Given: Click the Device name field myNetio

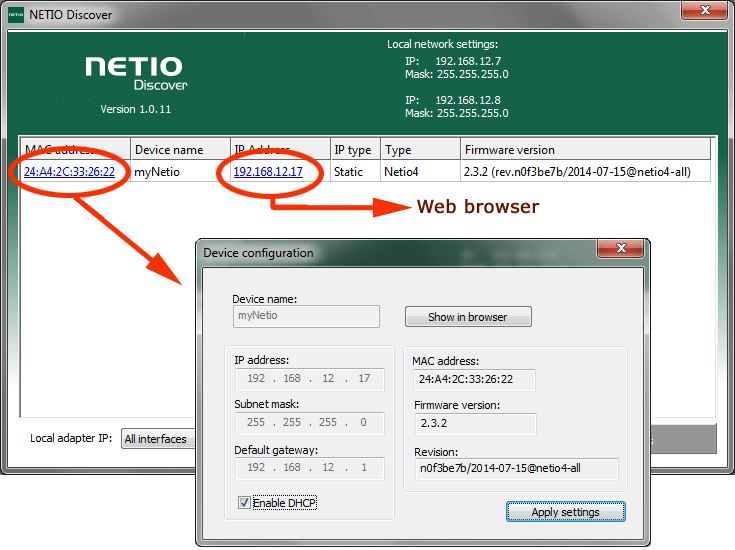Looking at the screenshot, I should click(x=306, y=316).
